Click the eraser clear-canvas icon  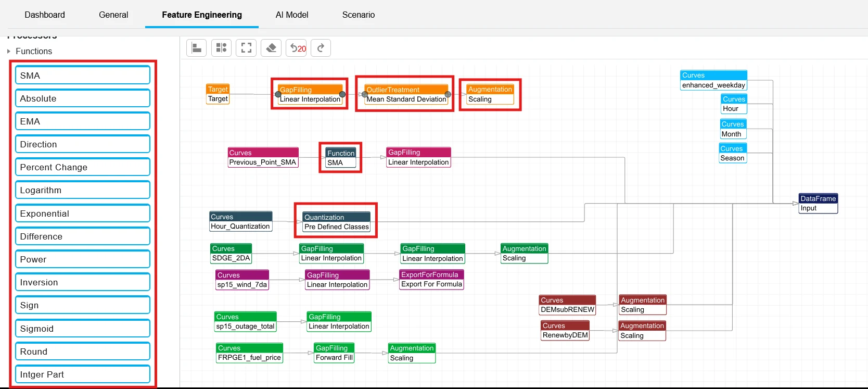pyautogui.click(x=271, y=48)
